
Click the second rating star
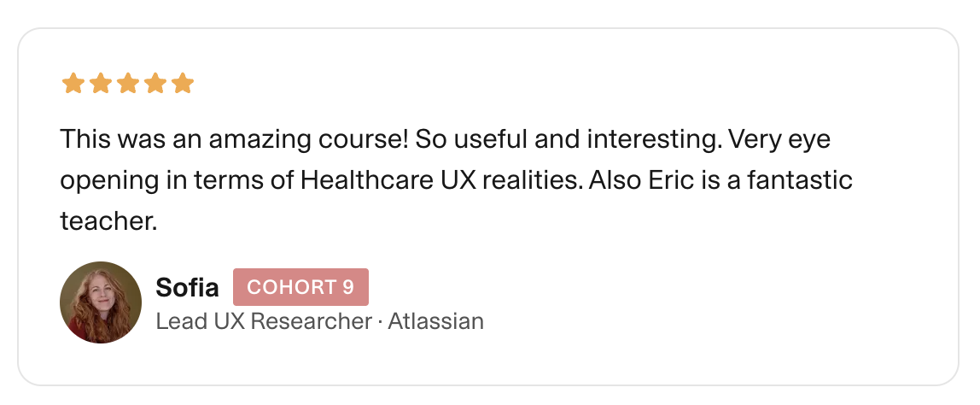click(x=101, y=84)
